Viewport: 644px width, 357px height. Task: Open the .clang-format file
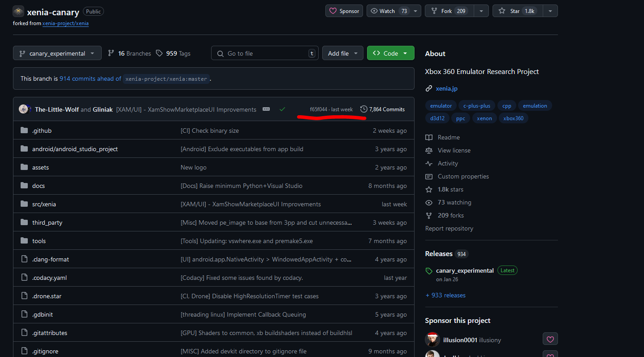click(x=51, y=259)
